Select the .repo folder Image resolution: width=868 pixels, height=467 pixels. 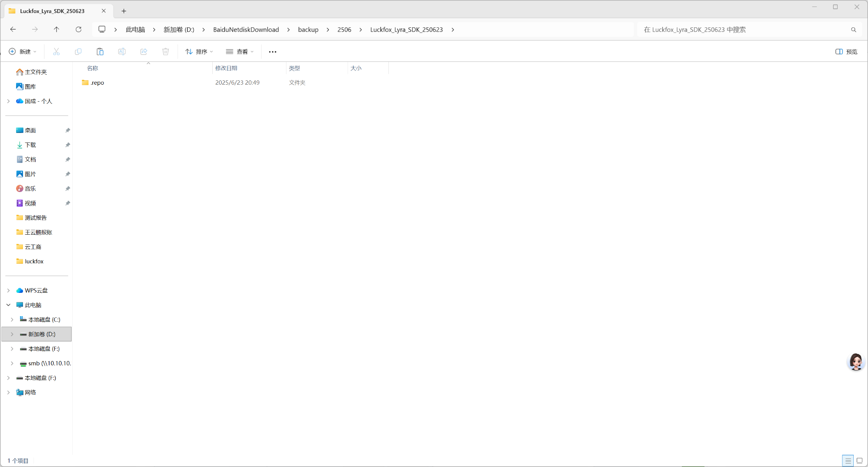click(97, 83)
